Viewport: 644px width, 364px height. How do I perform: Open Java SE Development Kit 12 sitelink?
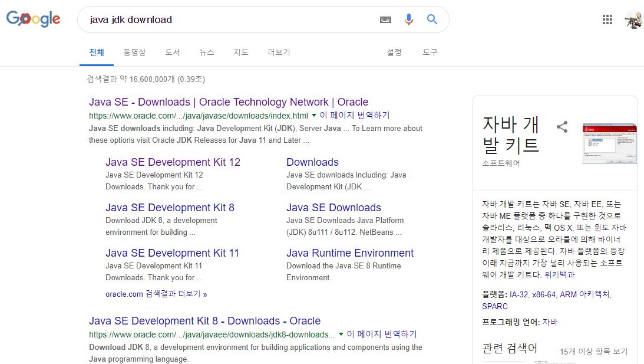[x=173, y=162]
